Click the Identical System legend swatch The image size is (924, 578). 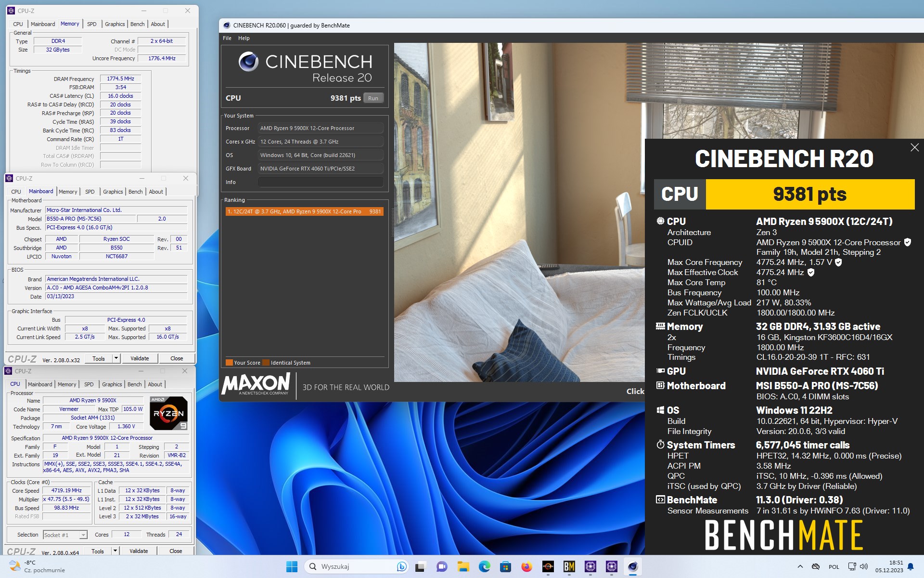tap(266, 363)
